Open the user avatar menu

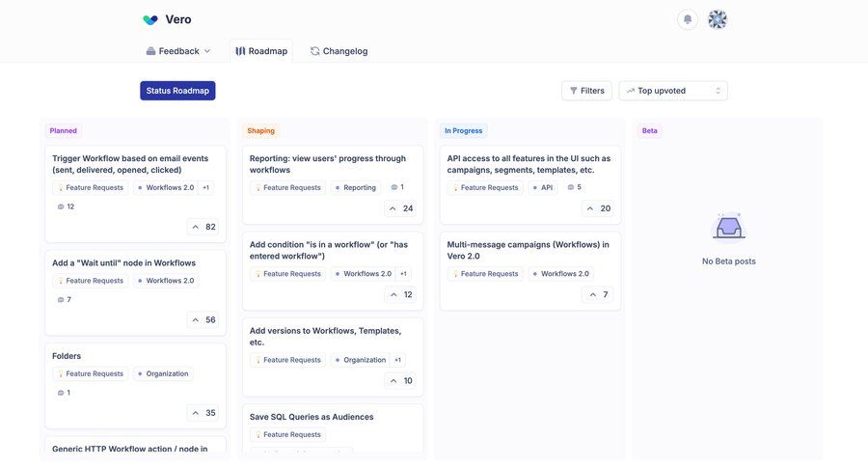point(718,19)
